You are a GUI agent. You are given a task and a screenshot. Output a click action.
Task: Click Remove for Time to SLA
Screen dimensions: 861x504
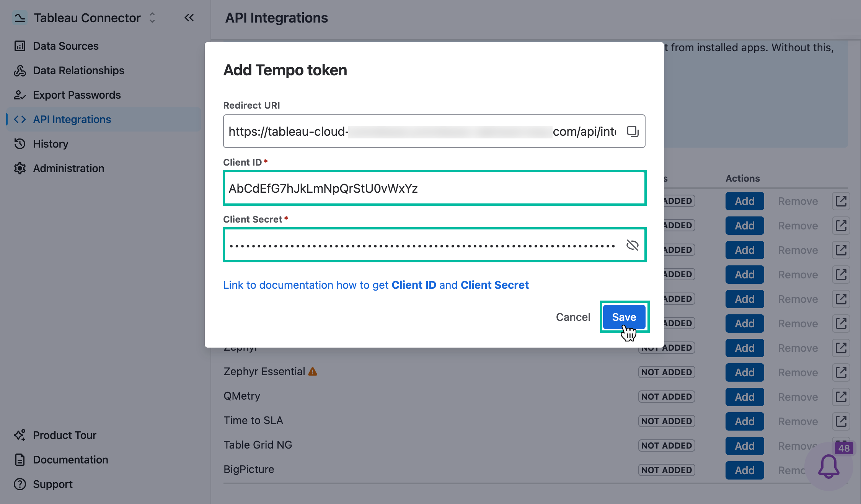798,421
